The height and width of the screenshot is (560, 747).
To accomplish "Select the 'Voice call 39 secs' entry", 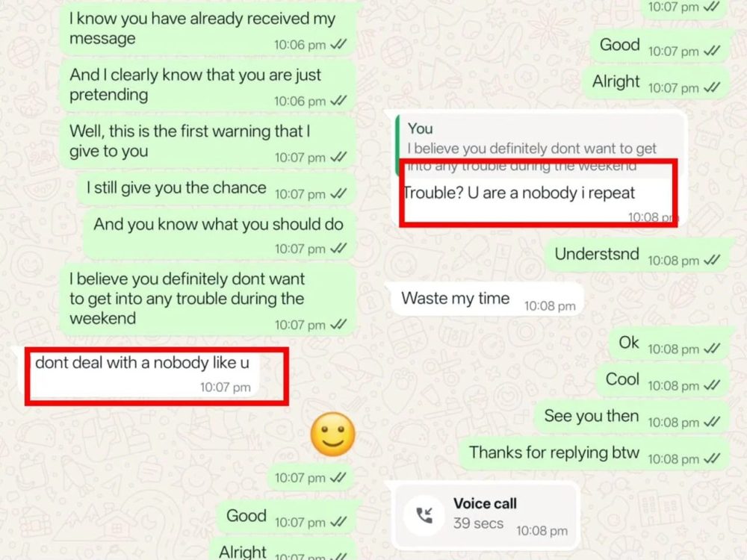I will 485,516.
